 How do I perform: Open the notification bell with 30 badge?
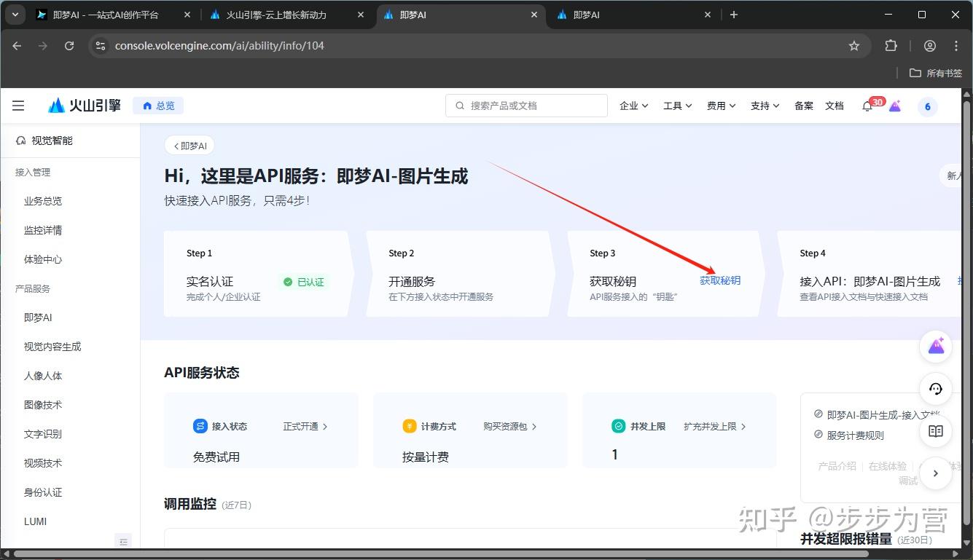click(x=867, y=106)
